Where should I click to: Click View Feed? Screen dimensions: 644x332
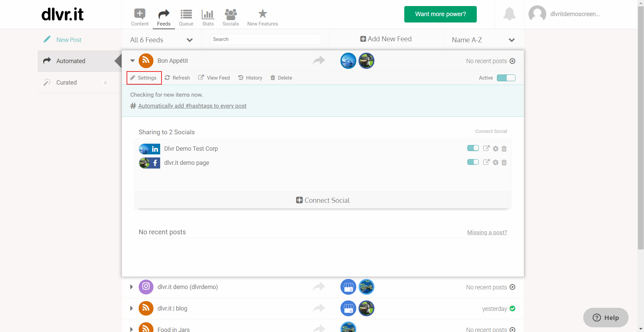[x=214, y=78]
